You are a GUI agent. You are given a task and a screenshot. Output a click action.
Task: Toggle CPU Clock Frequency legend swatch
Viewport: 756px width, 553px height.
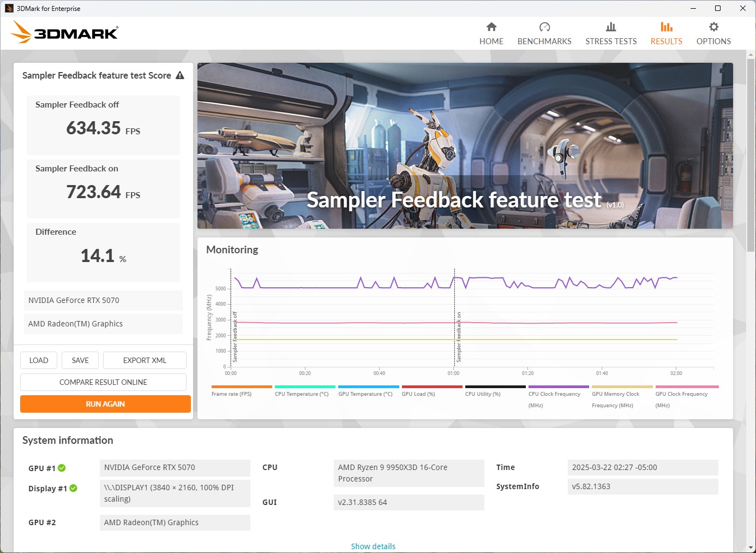559,386
